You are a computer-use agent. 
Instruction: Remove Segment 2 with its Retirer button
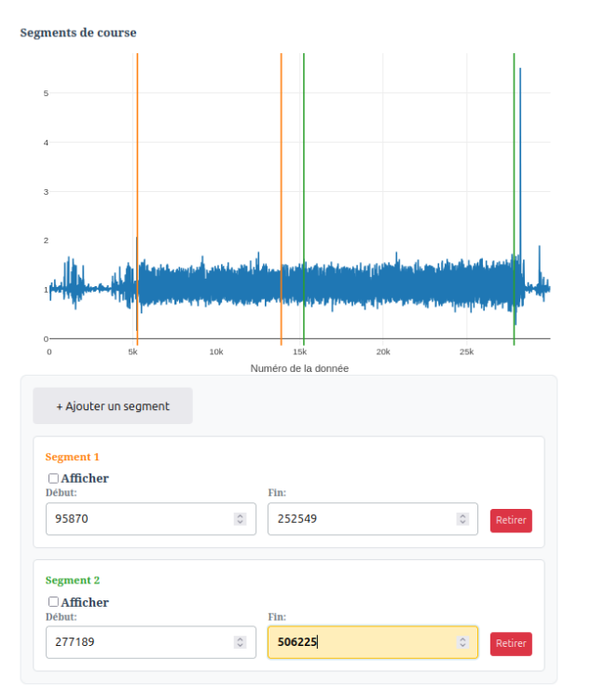click(x=511, y=644)
